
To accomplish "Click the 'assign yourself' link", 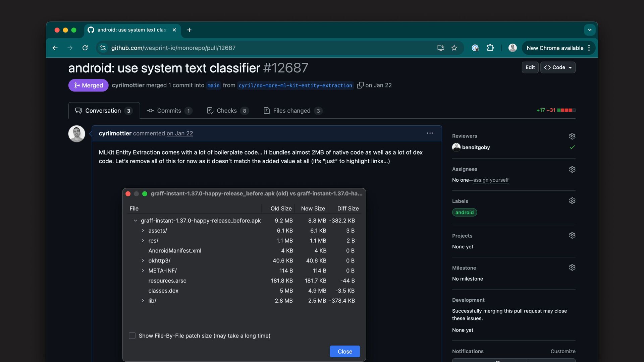I will coord(491,180).
